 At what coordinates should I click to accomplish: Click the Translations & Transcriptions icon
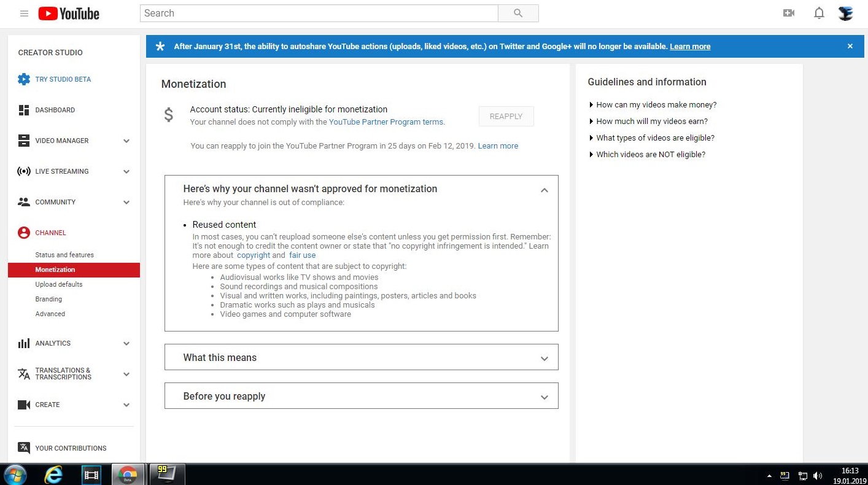coord(24,374)
